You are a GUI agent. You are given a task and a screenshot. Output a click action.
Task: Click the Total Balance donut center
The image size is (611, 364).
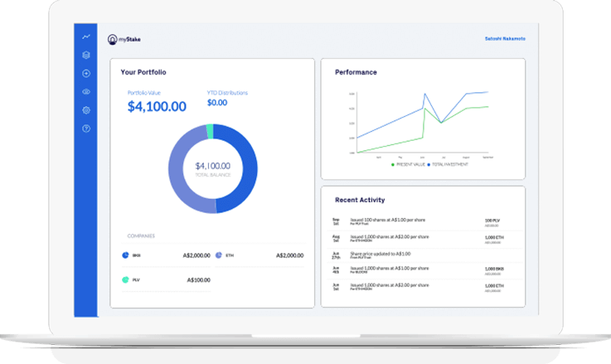213,167
